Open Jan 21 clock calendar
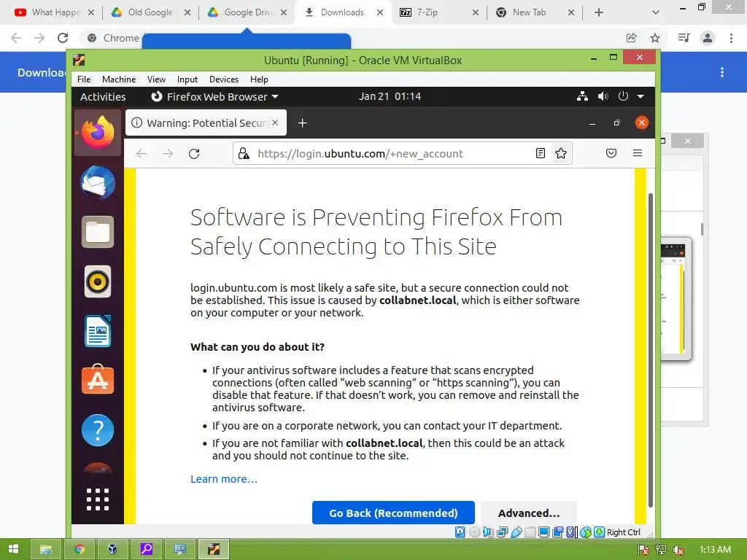The image size is (747, 560). tap(390, 96)
